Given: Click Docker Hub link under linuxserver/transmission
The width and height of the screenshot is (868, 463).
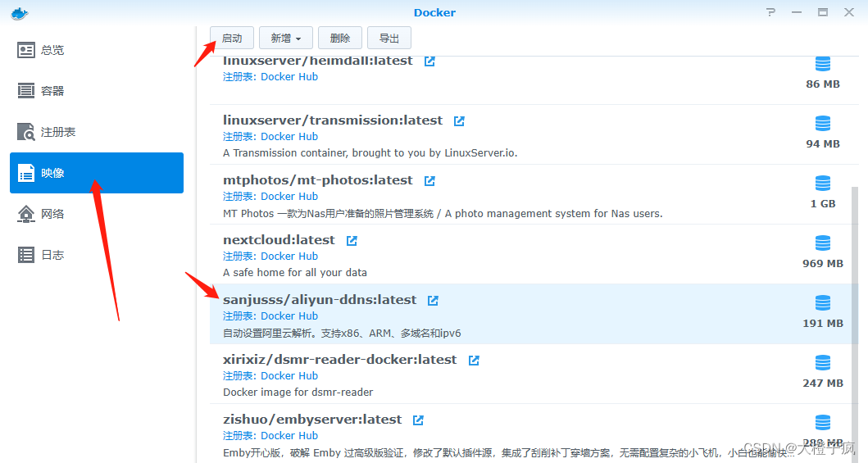Looking at the screenshot, I should pos(289,137).
